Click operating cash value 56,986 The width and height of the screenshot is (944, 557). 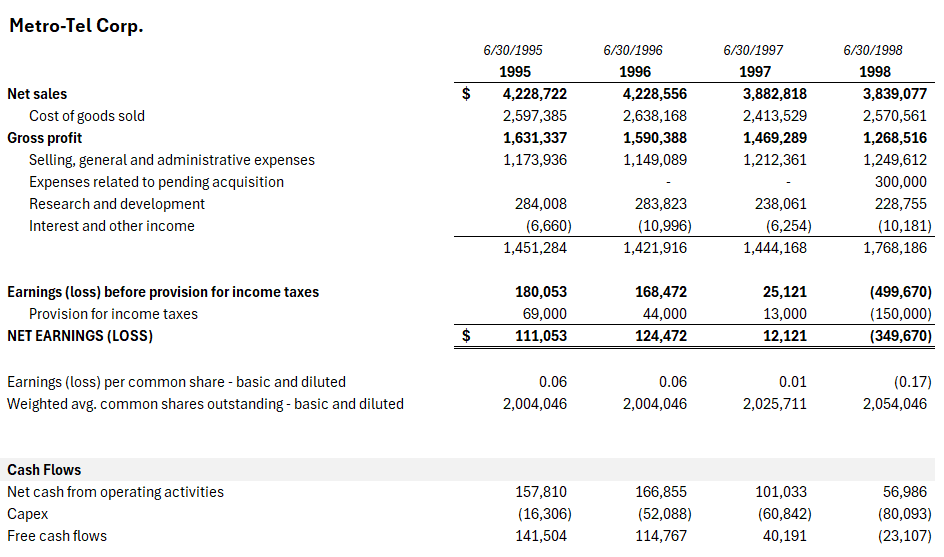click(x=905, y=492)
